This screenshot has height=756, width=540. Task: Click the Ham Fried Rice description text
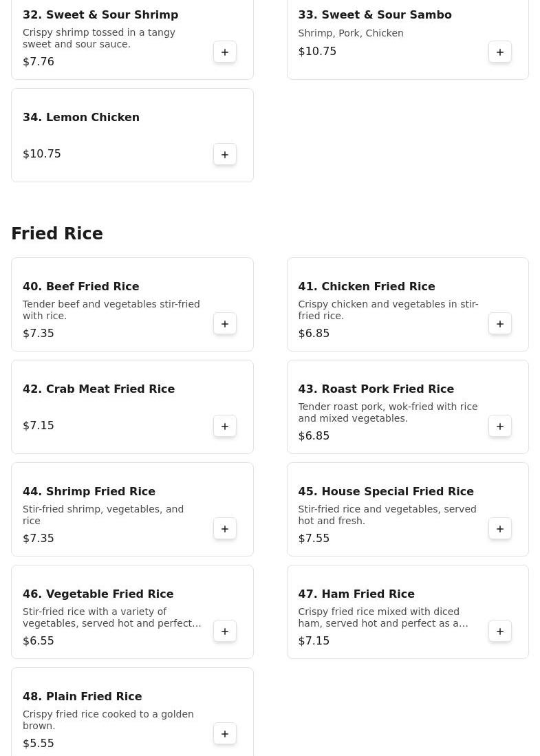[382, 618]
